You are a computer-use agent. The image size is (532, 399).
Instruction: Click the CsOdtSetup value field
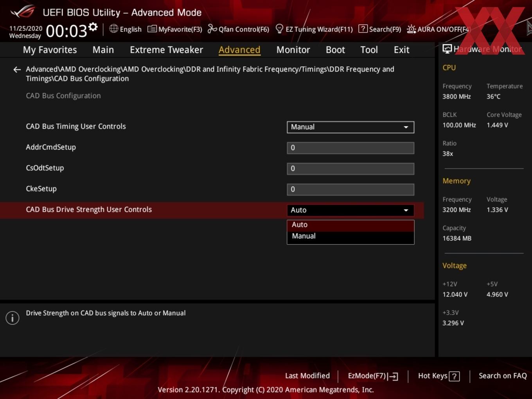click(x=350, y=169)
